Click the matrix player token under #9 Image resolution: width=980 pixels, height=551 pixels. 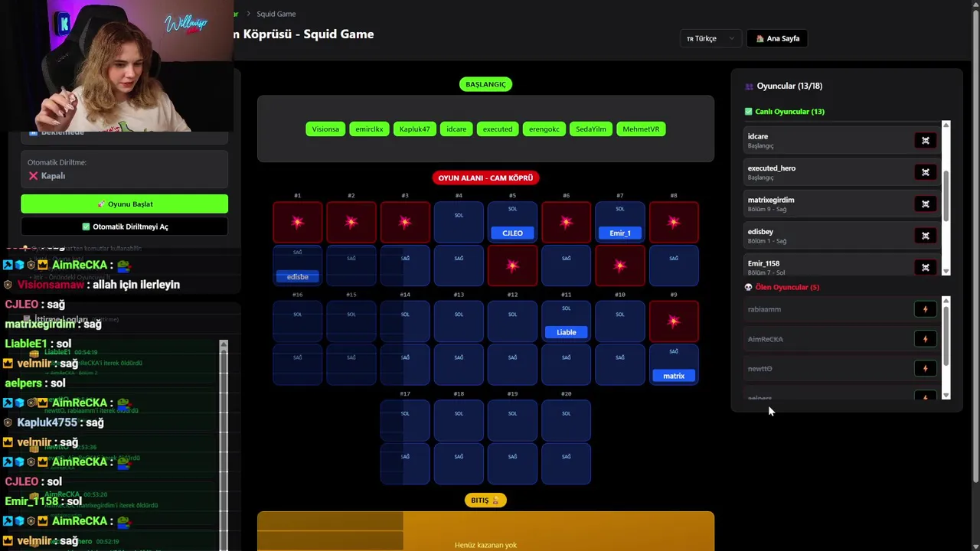(674, 376)
